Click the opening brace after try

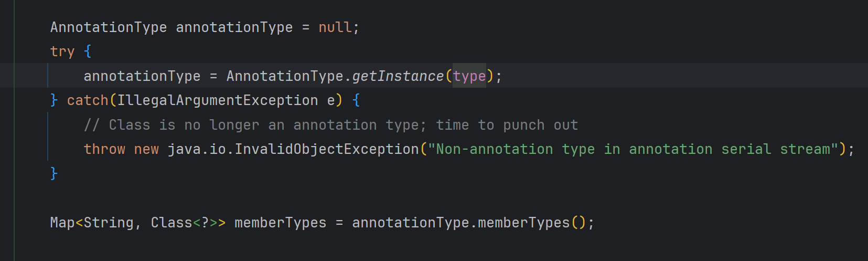[x=88, y=51]
